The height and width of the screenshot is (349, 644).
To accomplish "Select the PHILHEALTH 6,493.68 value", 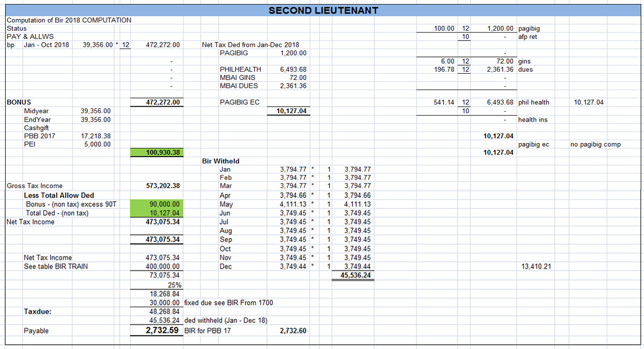I will [x=293, y=69].
